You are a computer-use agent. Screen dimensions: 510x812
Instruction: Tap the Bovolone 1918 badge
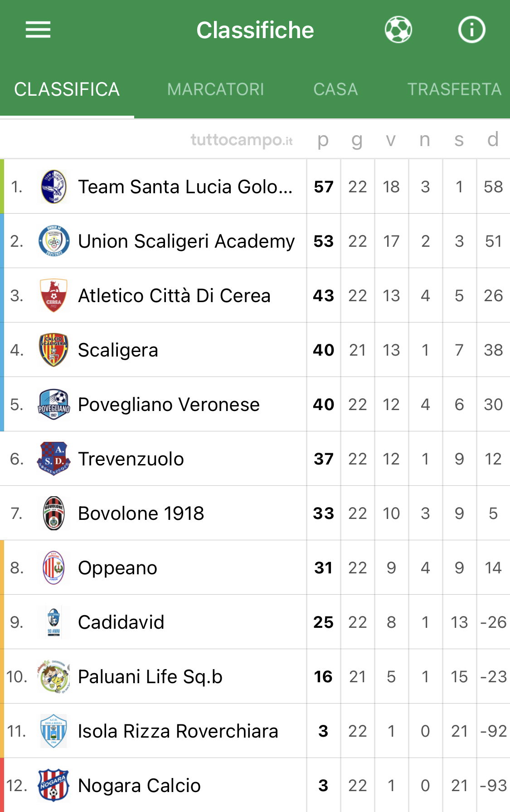tap(53, 513)
